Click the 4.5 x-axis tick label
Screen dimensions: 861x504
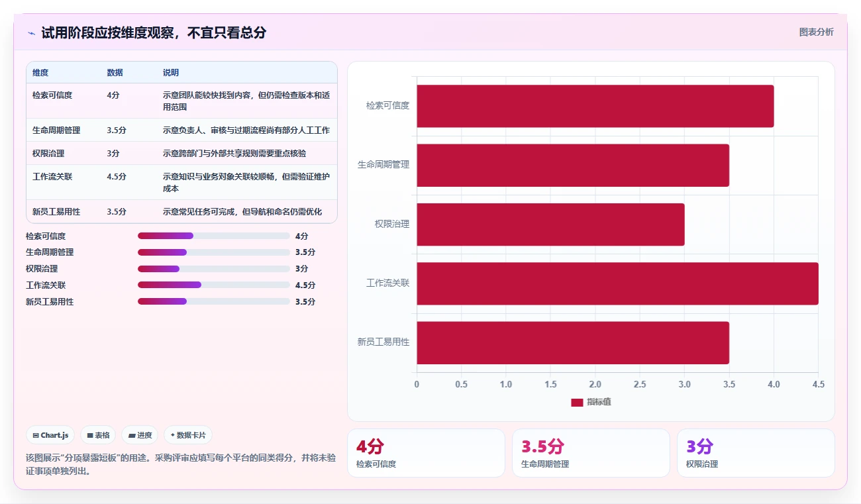[818, 384]
